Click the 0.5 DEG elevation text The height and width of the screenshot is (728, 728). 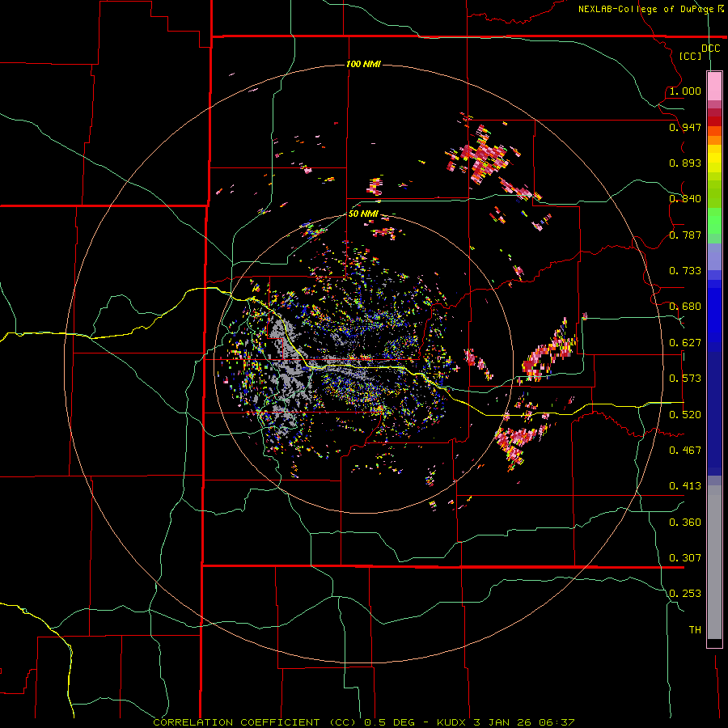tap(389, 722)
